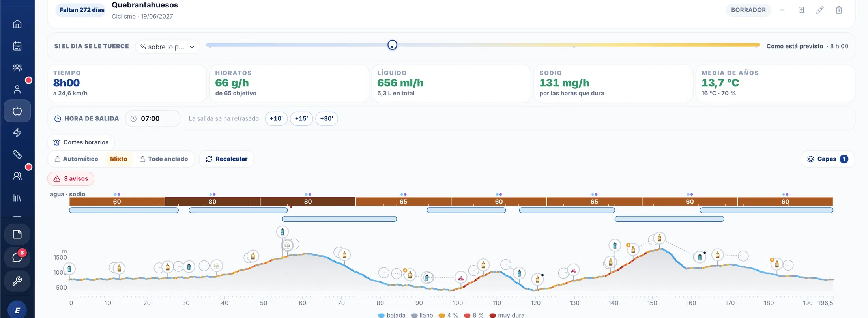
Task: Open the lightning bolt sidebar icon
Action: (17, 133)
